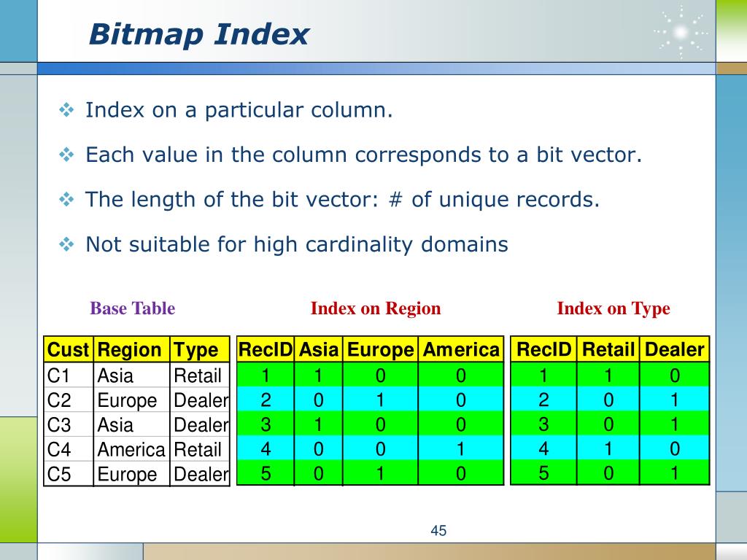Click "Europe" in the C2 row
Screen dimensions: 747x560
click(131, 400)
